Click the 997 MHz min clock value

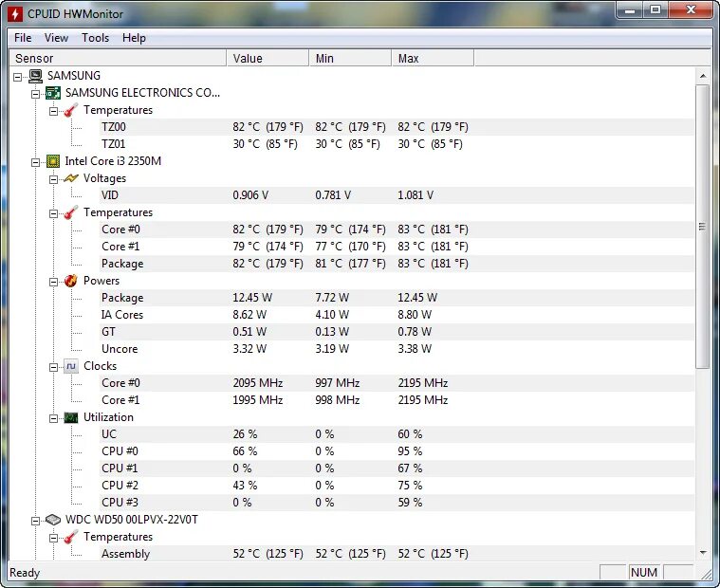(x=338, y=383)
